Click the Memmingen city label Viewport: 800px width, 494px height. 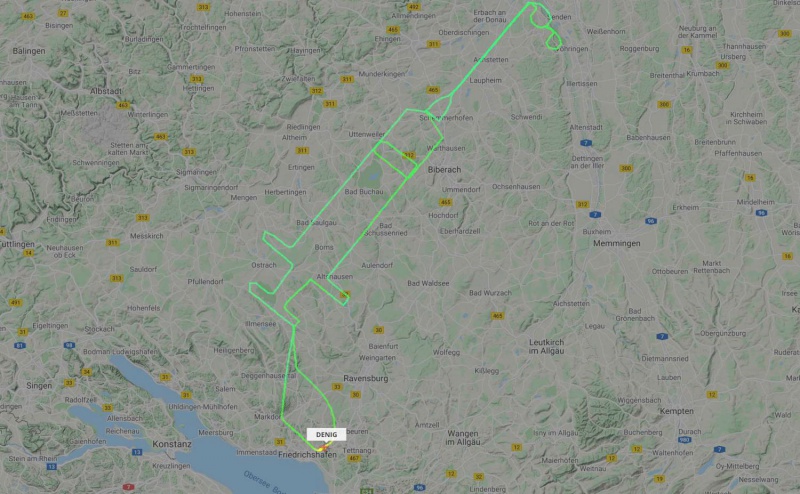coord(616,243)
